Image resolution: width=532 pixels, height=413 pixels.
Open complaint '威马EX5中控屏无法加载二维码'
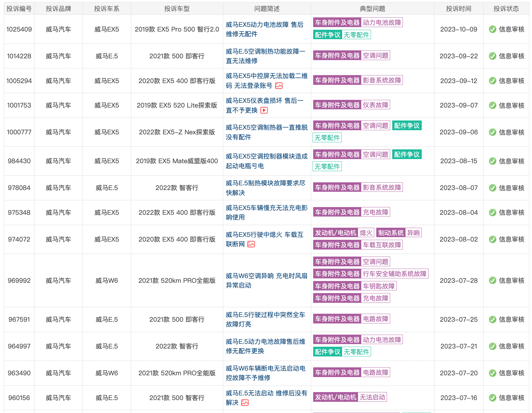coord(267,81)
